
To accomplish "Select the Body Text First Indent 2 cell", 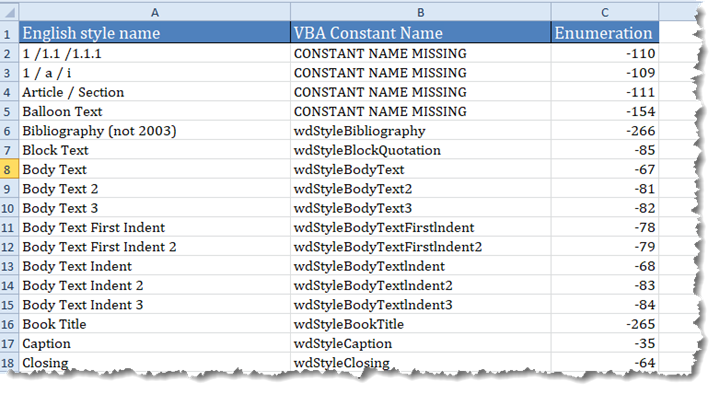I will pyautogui.click(x=155, y=247).
